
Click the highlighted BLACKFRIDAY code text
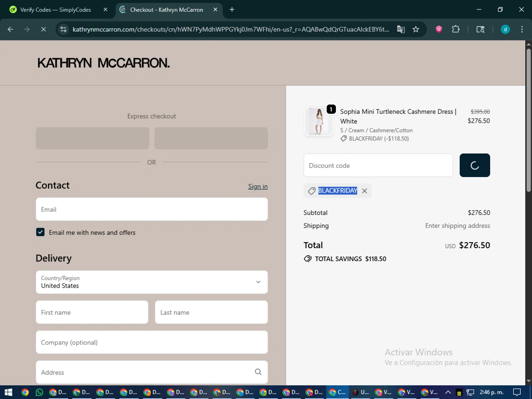(x=338, y=190)
